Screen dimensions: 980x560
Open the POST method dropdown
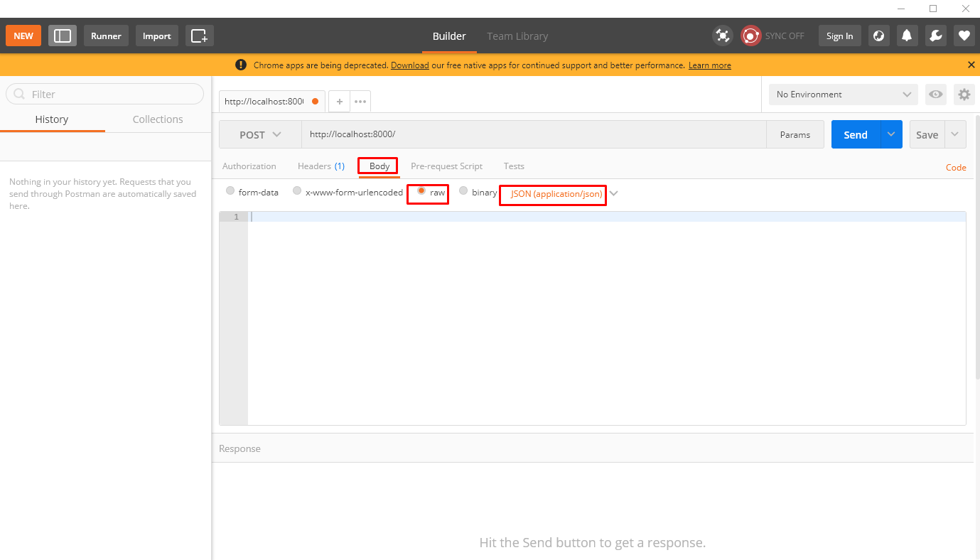(260, 134)
